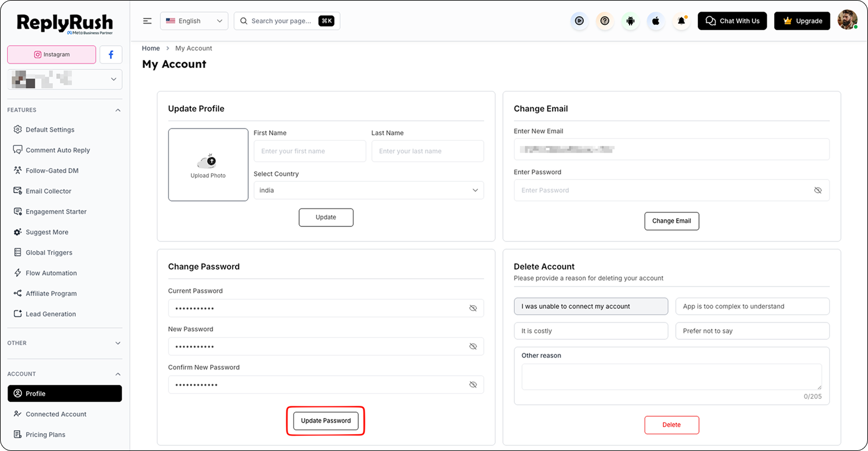
Task: Click the Engagement Starter icon
Action: (x=17, y=211)
